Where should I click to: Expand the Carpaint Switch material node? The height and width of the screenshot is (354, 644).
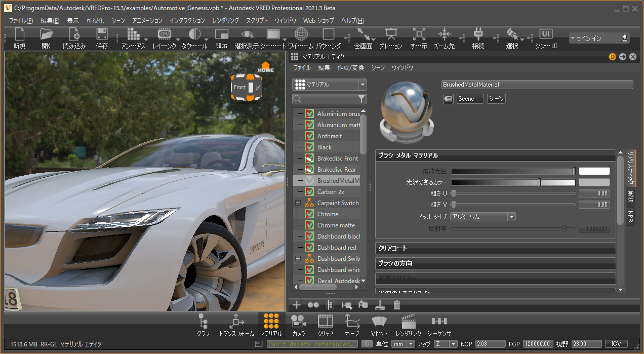pos(298,203)
